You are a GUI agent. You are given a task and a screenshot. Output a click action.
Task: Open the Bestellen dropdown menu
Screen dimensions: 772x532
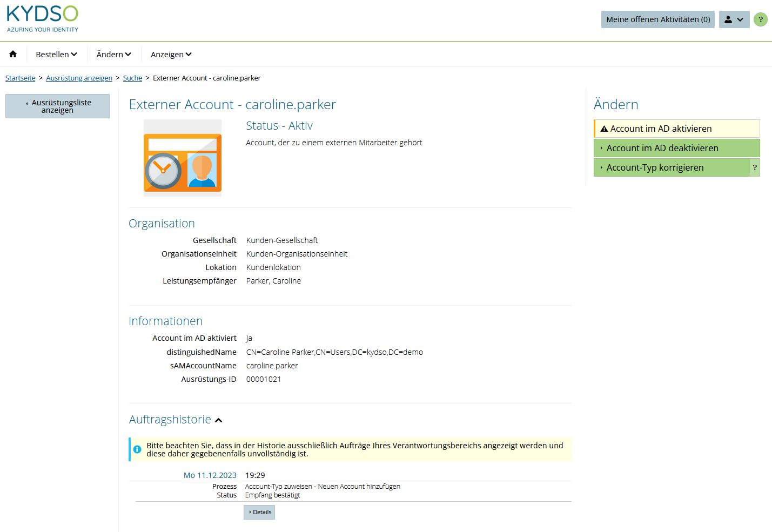[x=56, y=54]
